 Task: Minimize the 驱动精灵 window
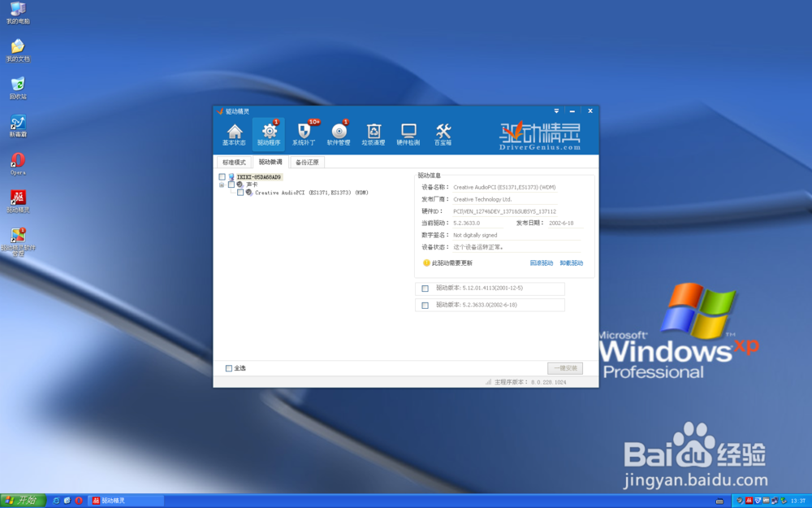[x=572, y=111]
